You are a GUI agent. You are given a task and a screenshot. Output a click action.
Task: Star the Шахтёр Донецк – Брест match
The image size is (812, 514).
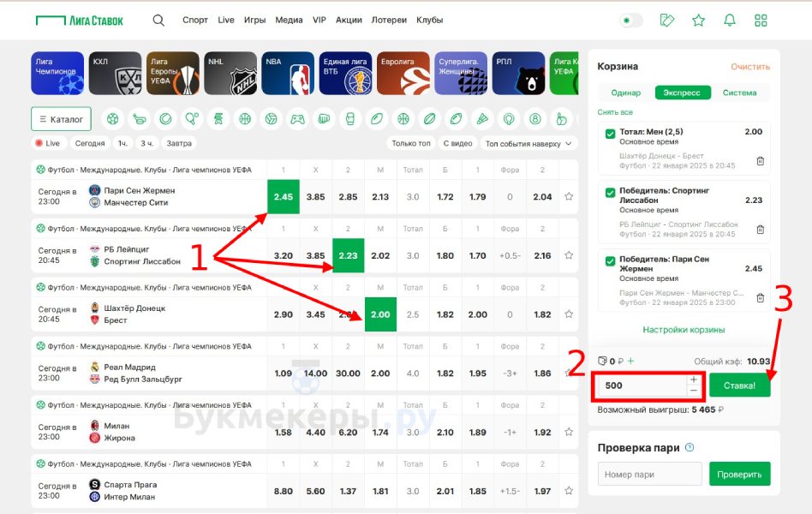569,314
